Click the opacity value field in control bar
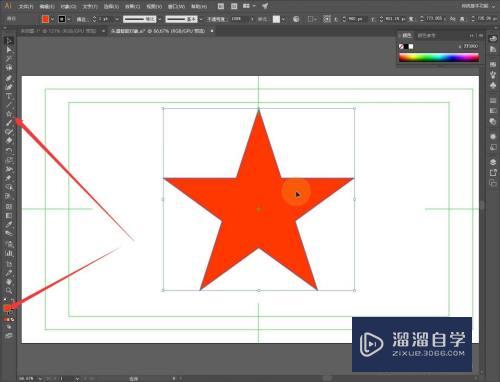 (x=239, y=19)
